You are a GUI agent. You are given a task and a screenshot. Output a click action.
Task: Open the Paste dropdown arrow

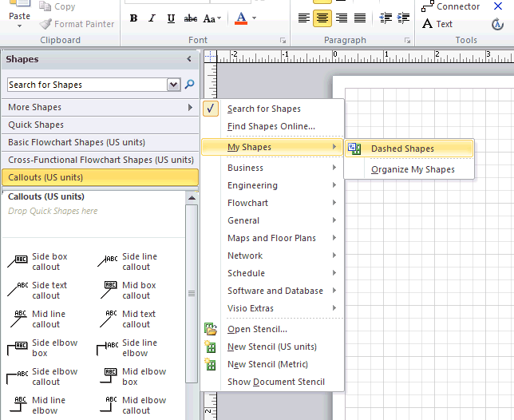point(19,26)
